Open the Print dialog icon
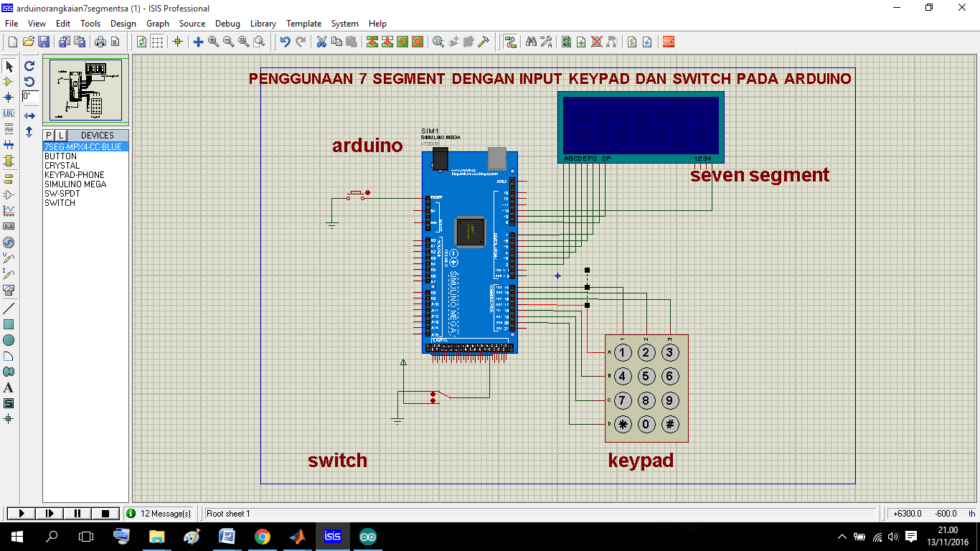 (x=100, y=42)
